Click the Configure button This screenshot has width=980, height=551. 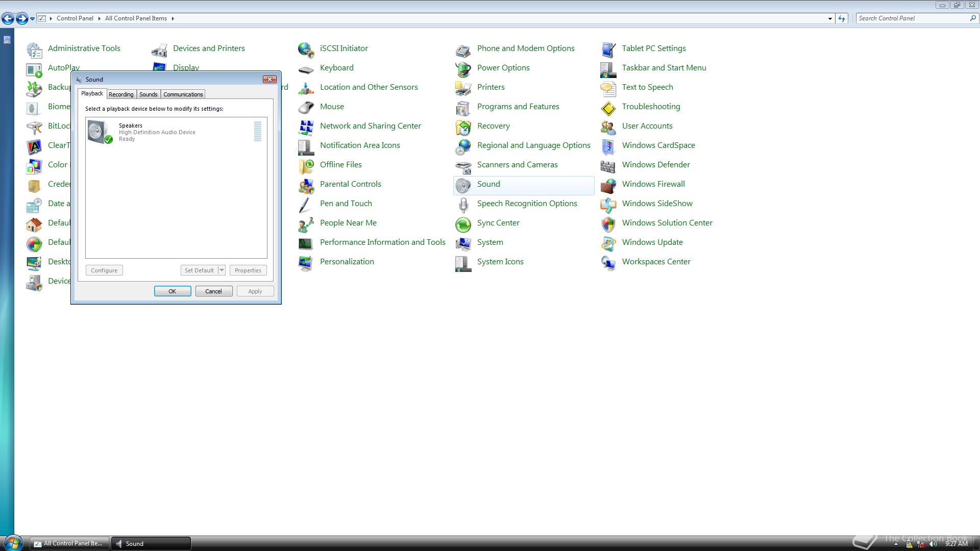104,270
